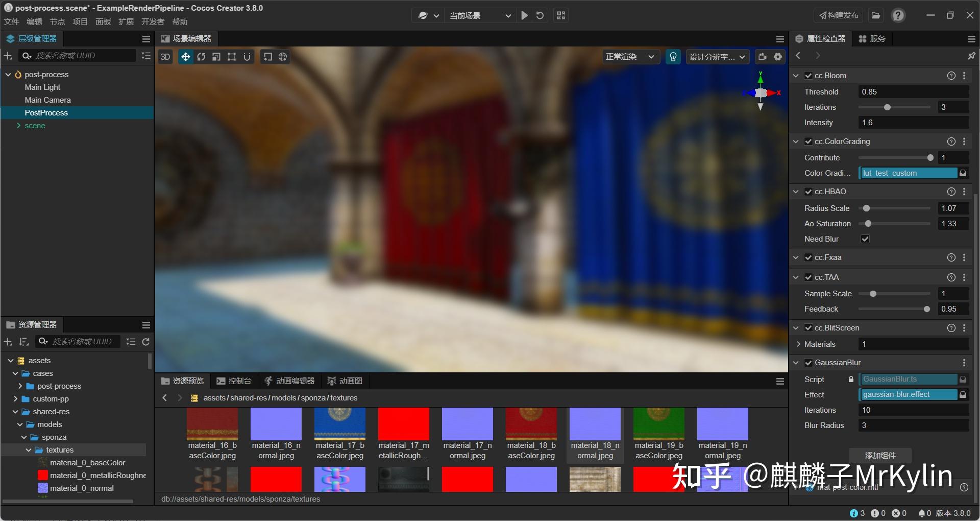Open the 项目 menu
This screenshot has width=980, height=521.
coord(80,21)
